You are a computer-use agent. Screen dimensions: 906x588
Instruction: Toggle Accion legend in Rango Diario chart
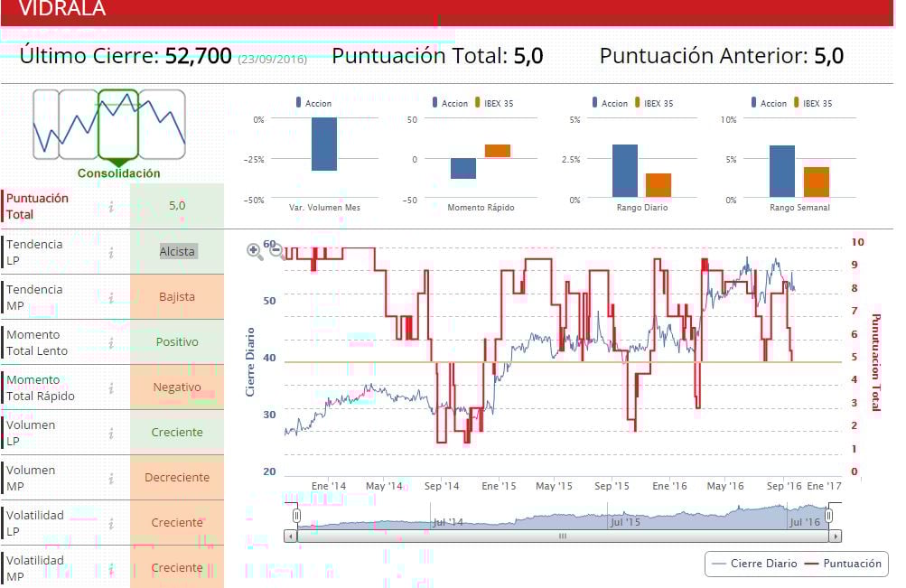click(610, 103)
